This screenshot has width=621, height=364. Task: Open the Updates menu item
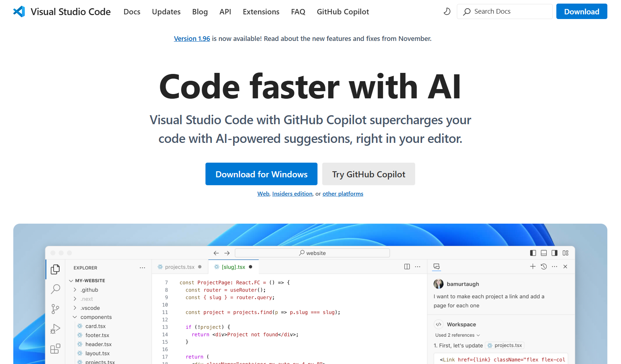tap(166, 12)
